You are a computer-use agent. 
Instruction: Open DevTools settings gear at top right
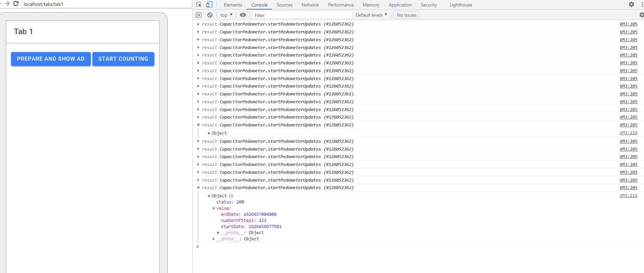631,4
